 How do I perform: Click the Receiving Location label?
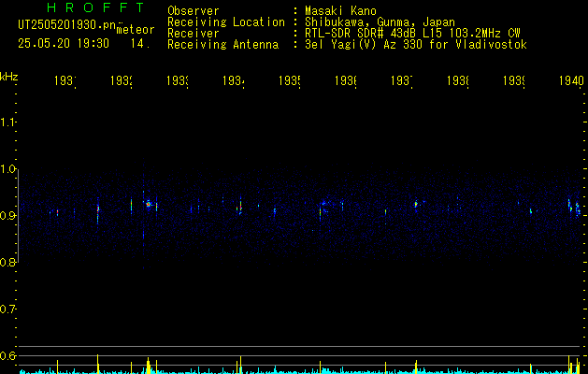point(226,22)
